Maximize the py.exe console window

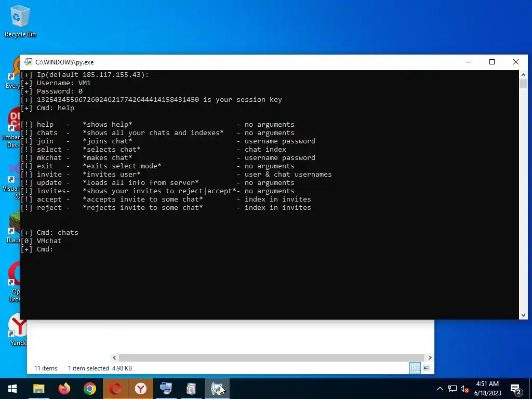coord(492,62)
